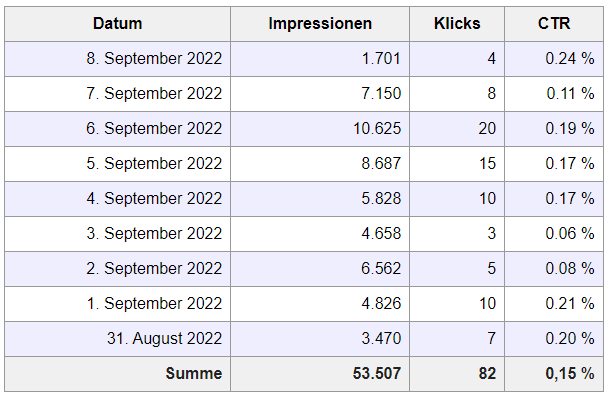Click the Klicks column header
The height and width of the screenshot is (395, 607).
pos(457,24)
